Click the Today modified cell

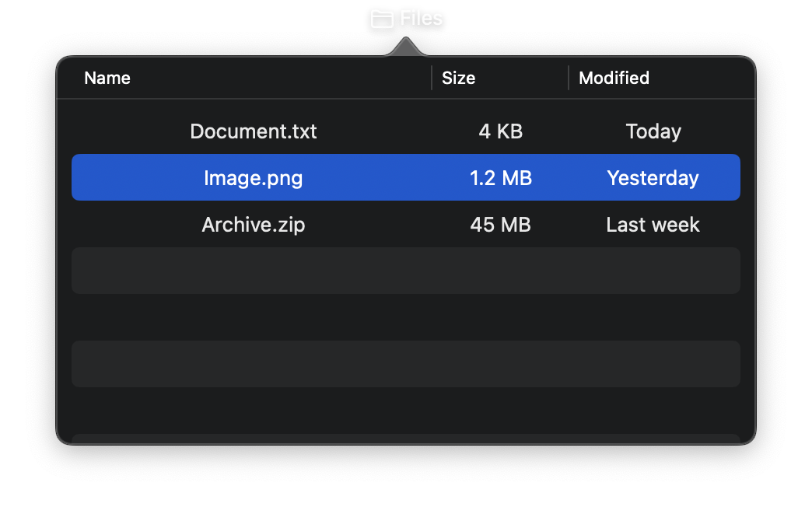[653, 131]
